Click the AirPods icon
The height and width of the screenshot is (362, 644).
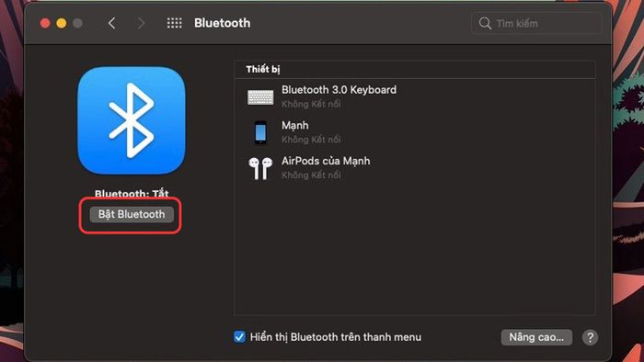[260, 168]
